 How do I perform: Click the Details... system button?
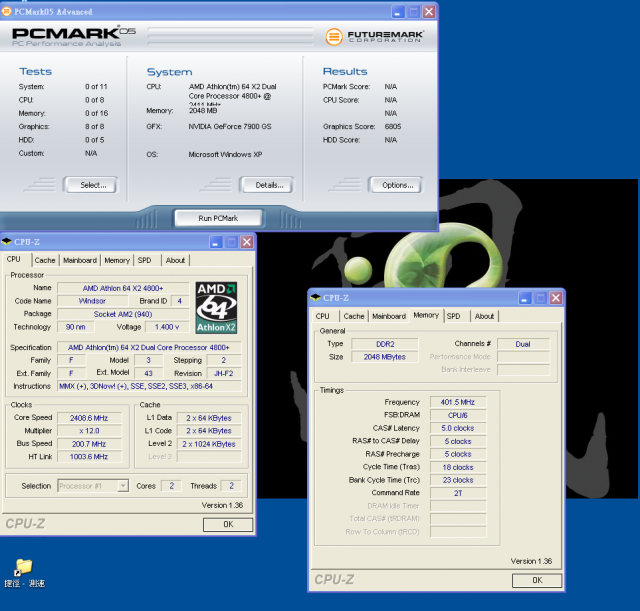(x=267, y=185)
